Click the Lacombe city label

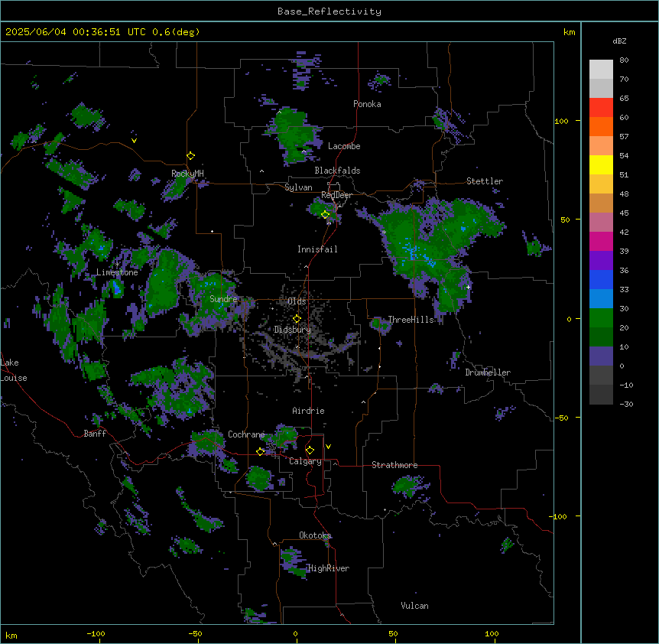344,146
